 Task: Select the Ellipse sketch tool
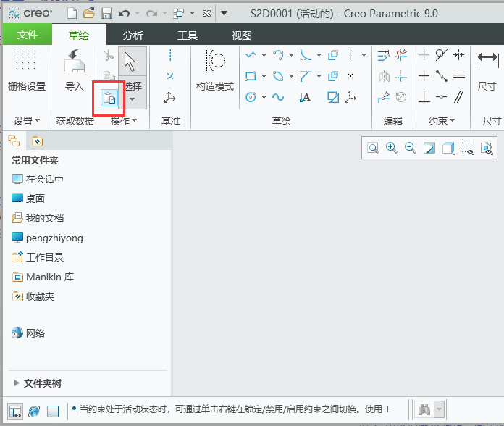[x=278, y=76]
